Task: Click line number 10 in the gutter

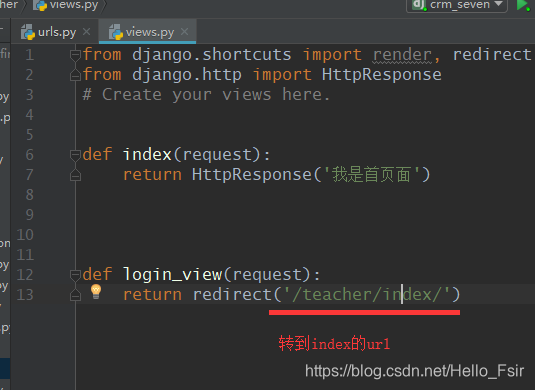Action: (x=25, y=235)
